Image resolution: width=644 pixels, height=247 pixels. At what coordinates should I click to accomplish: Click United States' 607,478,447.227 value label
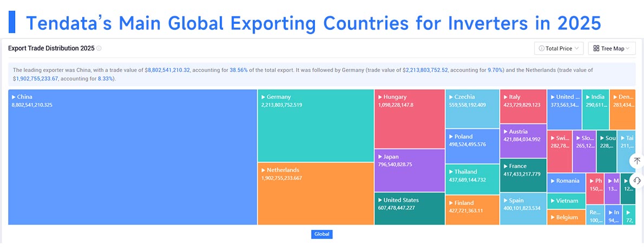coord(396,208)
